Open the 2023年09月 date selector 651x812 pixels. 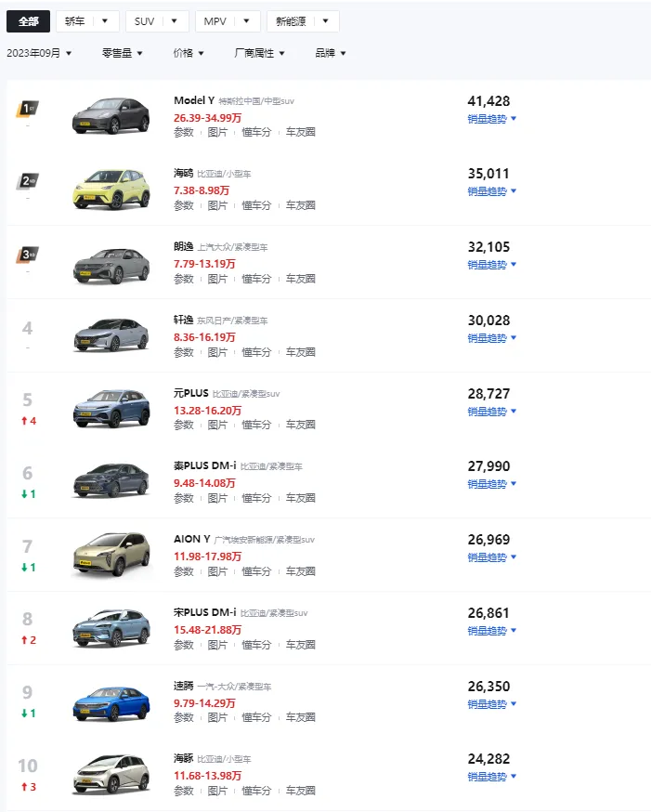coord(39,53)
